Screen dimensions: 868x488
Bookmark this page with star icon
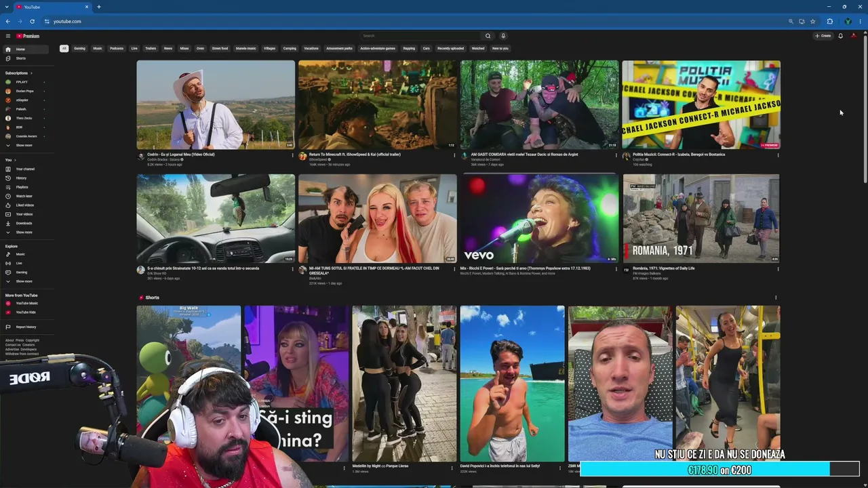click(x=812, y=21)
